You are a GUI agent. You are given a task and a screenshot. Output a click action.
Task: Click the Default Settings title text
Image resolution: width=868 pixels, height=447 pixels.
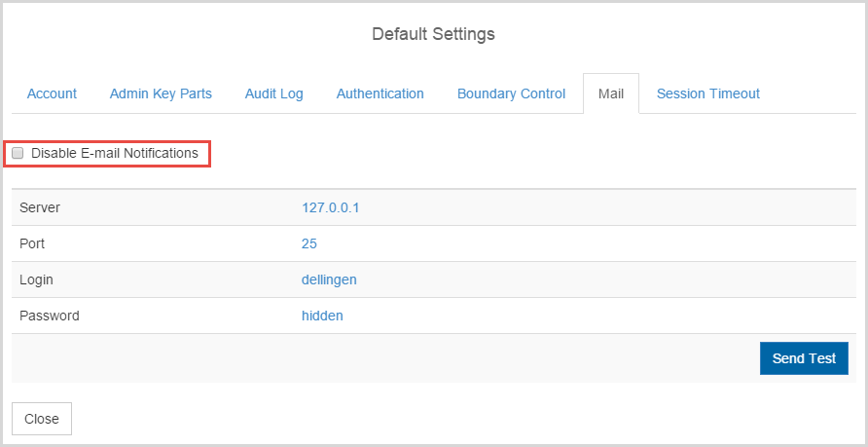pyautogui.click(x=433, y=34)
